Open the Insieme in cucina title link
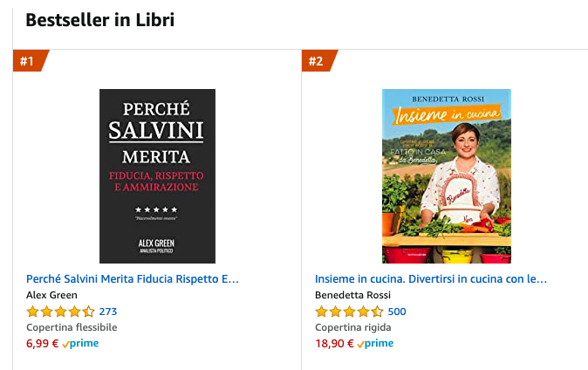The height and width of the screenshot is (370, 588). point(431,279)
